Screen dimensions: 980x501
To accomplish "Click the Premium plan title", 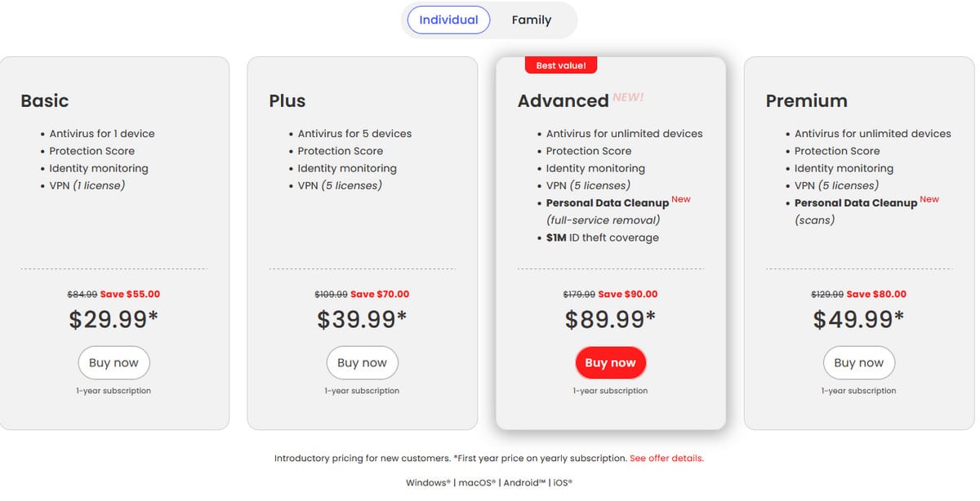I will pos(806,101).
